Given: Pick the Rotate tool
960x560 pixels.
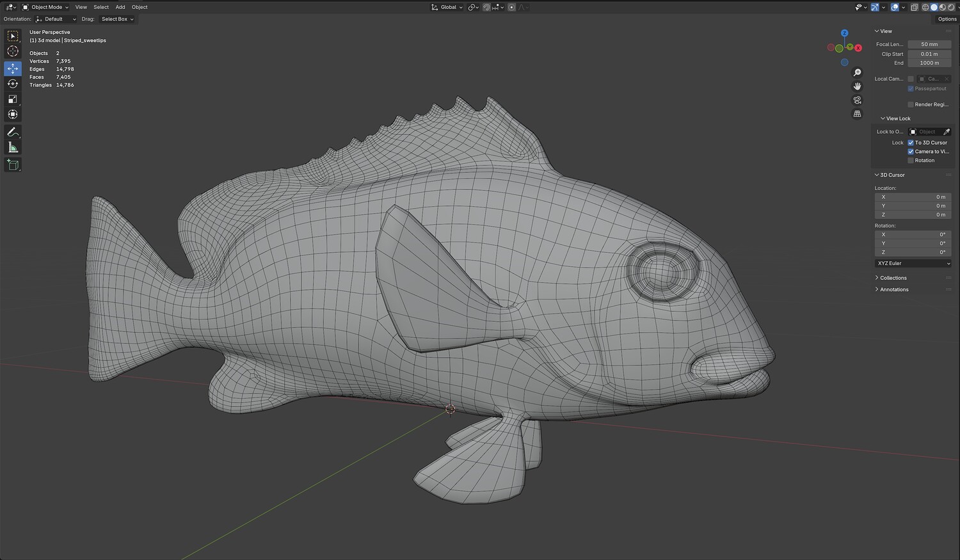Looking at the screenshot, I should pos(13,84).
